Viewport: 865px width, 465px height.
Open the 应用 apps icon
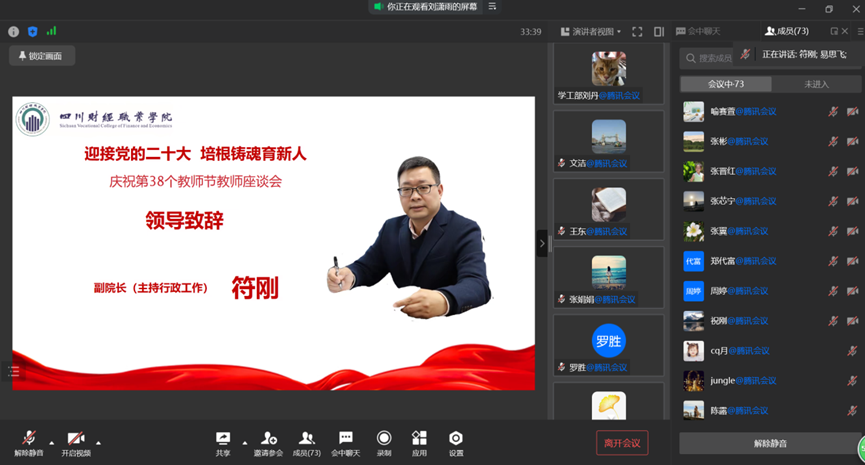click(x=419, y=438)
